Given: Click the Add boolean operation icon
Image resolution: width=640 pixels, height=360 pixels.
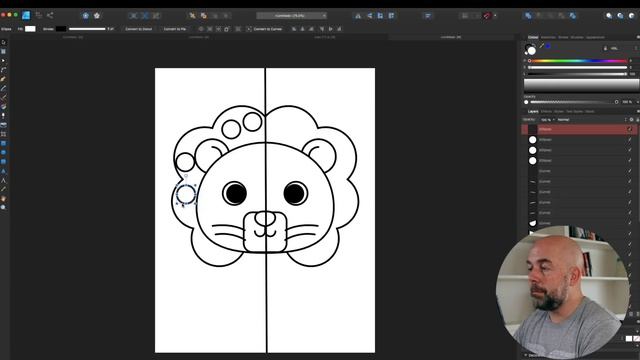Looking at the screenshot, I should pyautogui.click(x=528, y=16).
